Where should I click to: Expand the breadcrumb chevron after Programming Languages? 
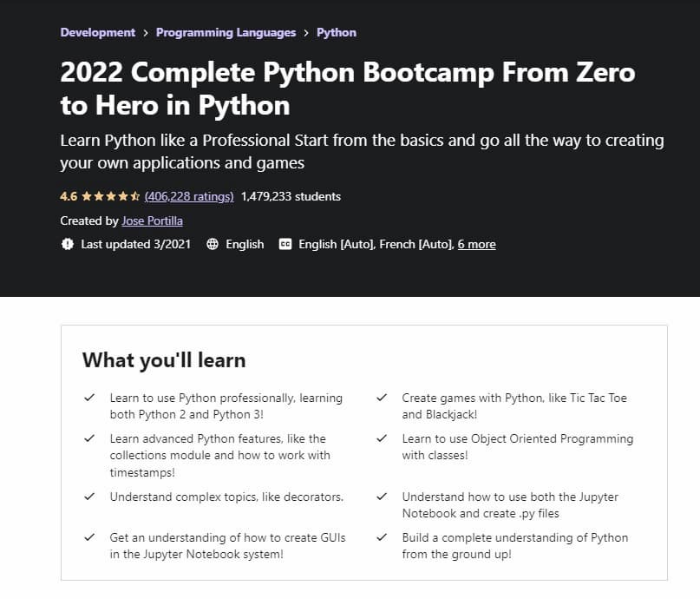click(308, 32)
